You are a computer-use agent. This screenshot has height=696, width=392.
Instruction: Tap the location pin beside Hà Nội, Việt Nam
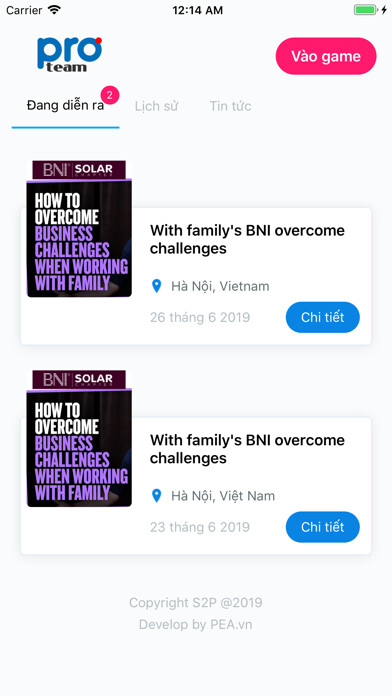point(156,495)
